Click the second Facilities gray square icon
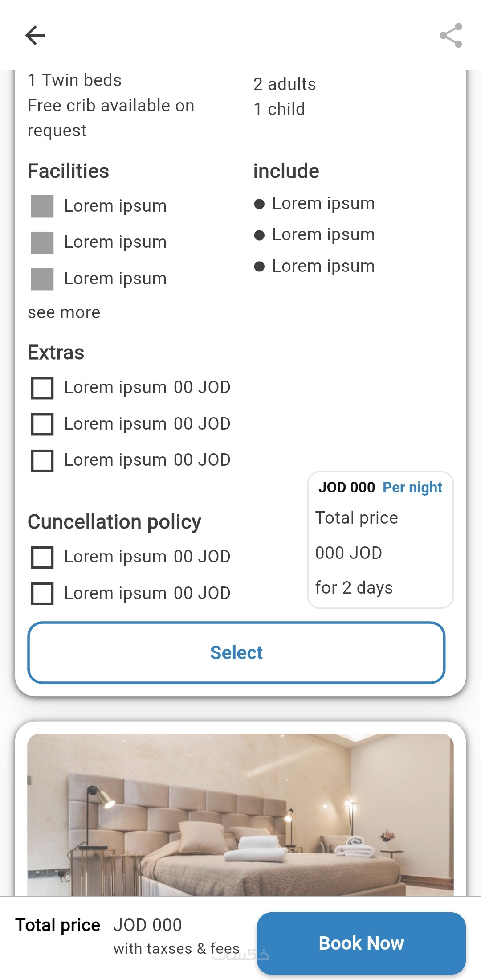481x980 pixels. click(42, 243)
